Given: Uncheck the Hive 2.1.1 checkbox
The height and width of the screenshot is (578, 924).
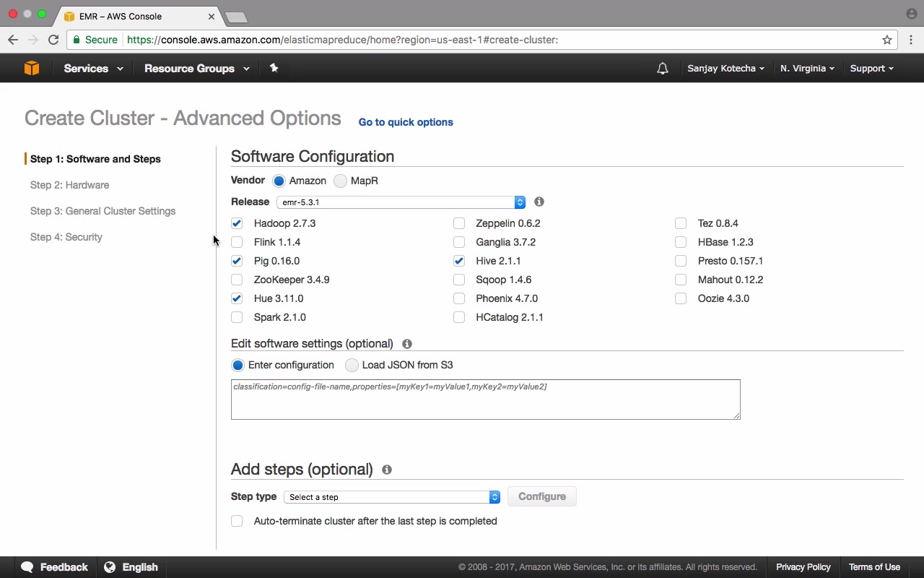Looking at the screenshot, I should point(459,261).
